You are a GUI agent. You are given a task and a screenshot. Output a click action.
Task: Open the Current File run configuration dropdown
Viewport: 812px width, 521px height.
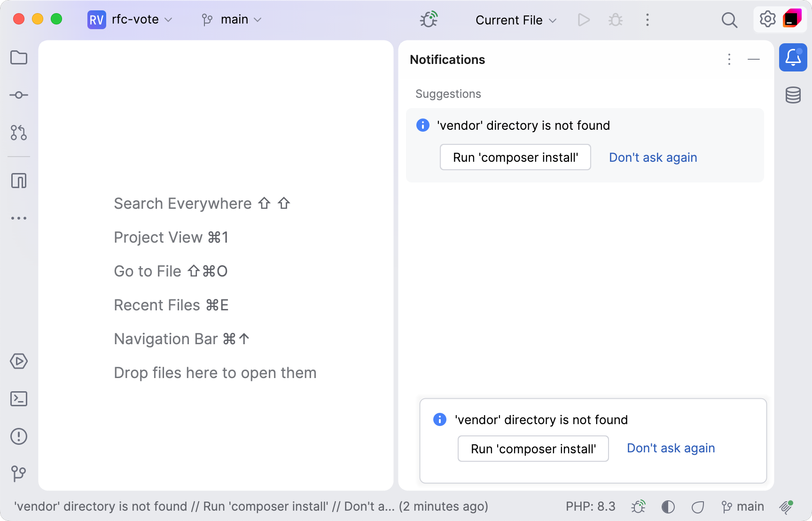(x=516, y=20)
